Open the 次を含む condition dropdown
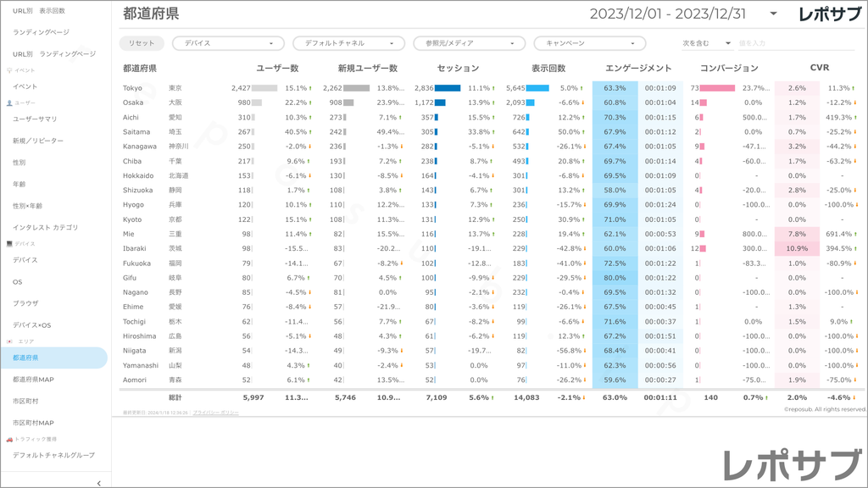 coord(707,43)
